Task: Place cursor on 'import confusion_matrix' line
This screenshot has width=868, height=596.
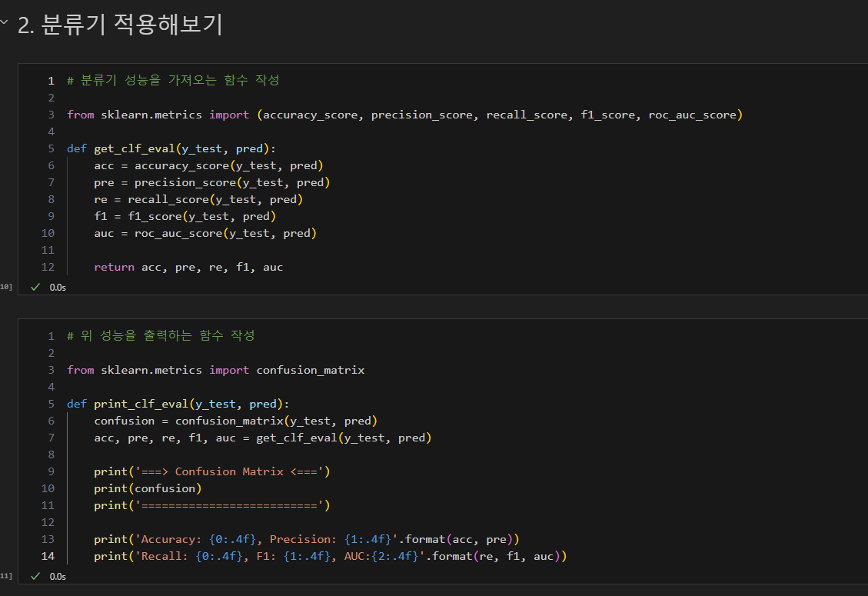Action: (x=216, y=370)
